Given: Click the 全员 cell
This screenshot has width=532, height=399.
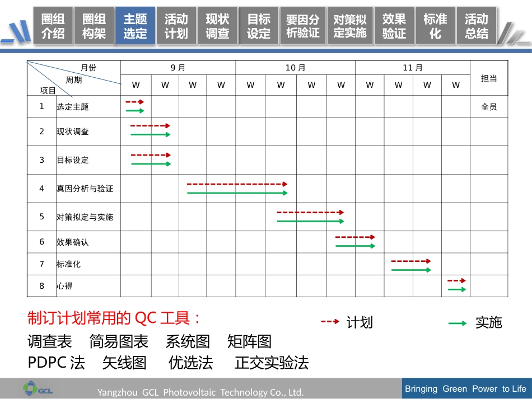Looking at the screenshot, I should [x=489, y=107].
